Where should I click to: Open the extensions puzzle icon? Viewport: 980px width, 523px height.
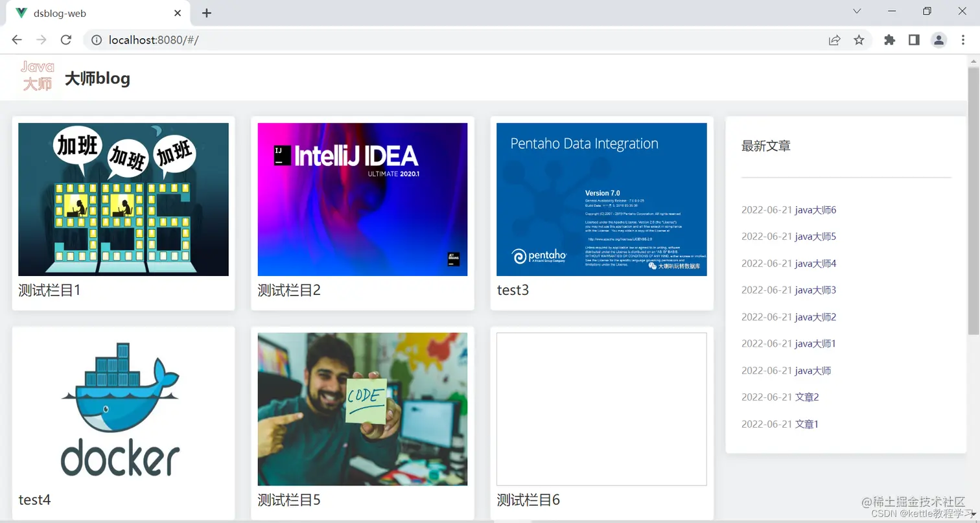pos(889,40)
